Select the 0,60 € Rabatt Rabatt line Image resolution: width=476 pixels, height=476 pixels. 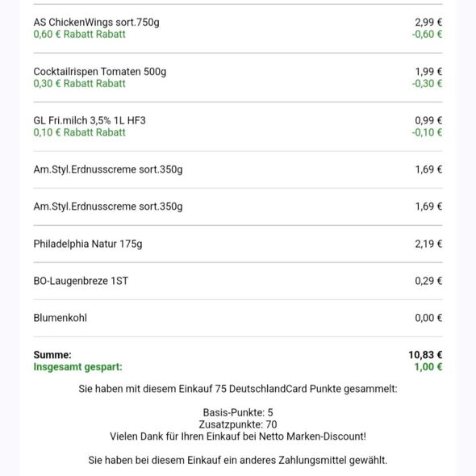click(x=79, y=35)
